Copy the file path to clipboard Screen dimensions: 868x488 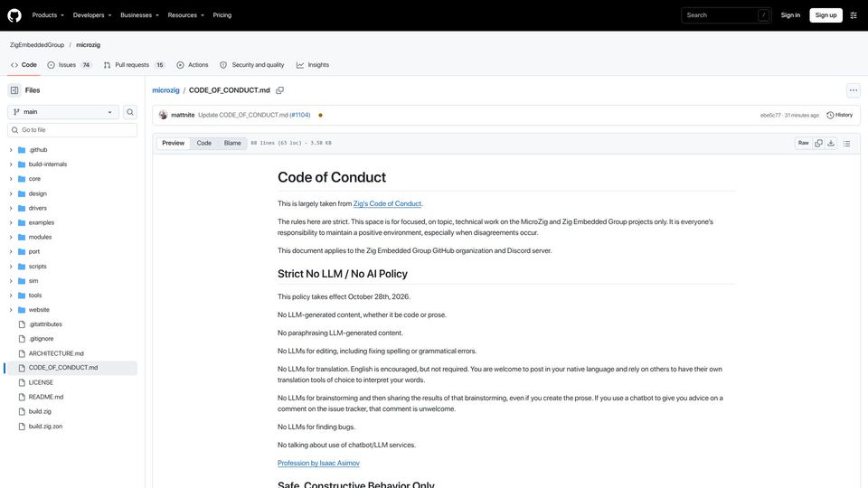[280, 90]
